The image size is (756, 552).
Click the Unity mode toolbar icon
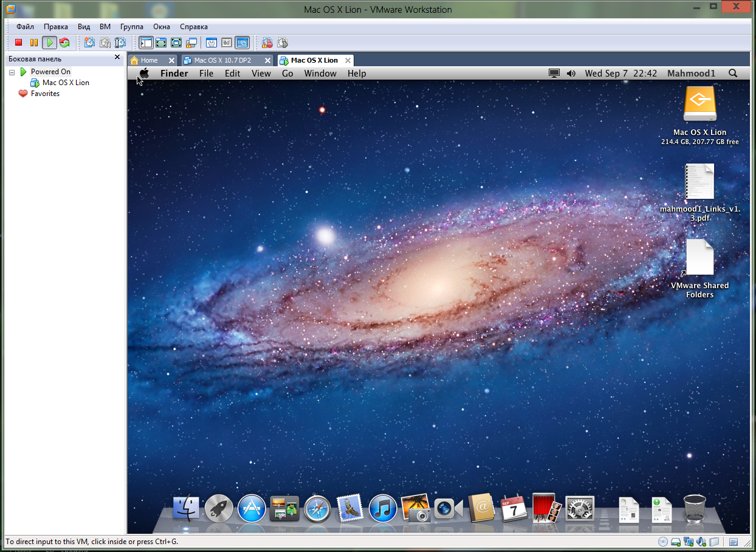click(x=191, y=43)
